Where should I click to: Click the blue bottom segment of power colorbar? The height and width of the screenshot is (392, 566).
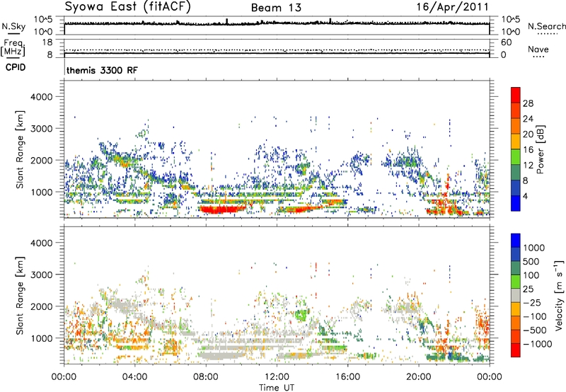(516, 203)
